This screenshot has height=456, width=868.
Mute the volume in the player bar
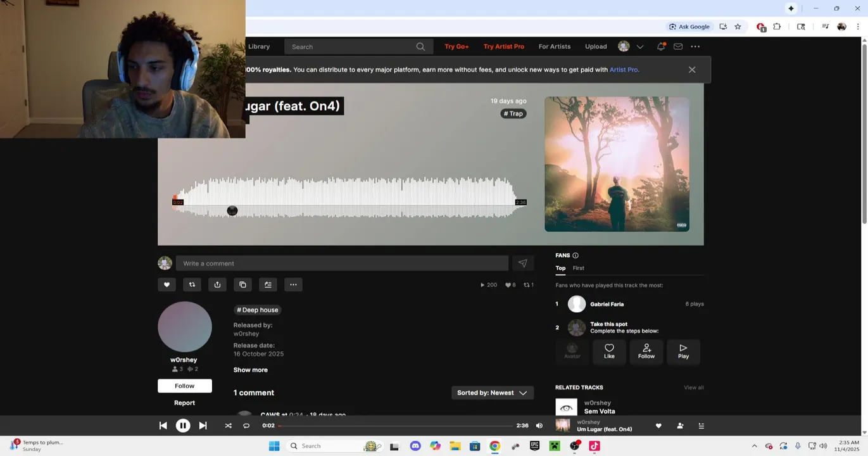click(x=539, y=426)
